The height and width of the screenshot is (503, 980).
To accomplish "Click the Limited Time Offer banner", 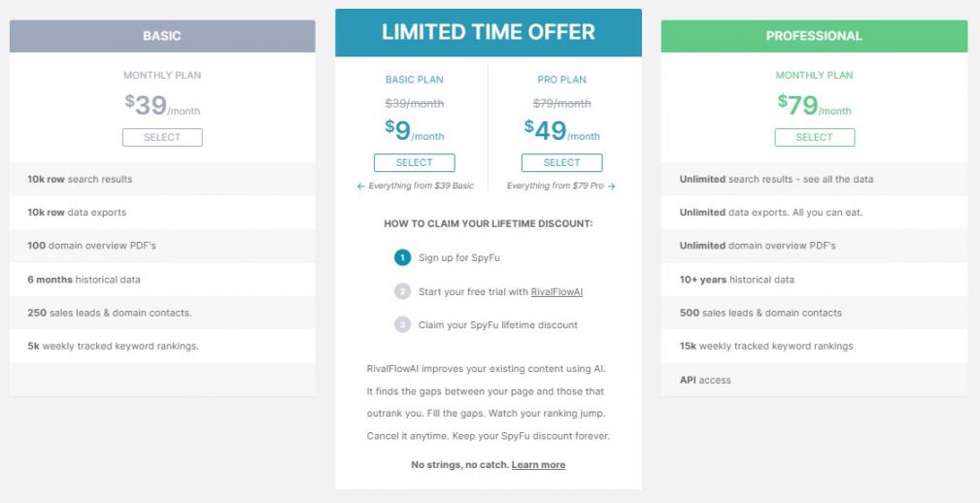I will (488, 33).
